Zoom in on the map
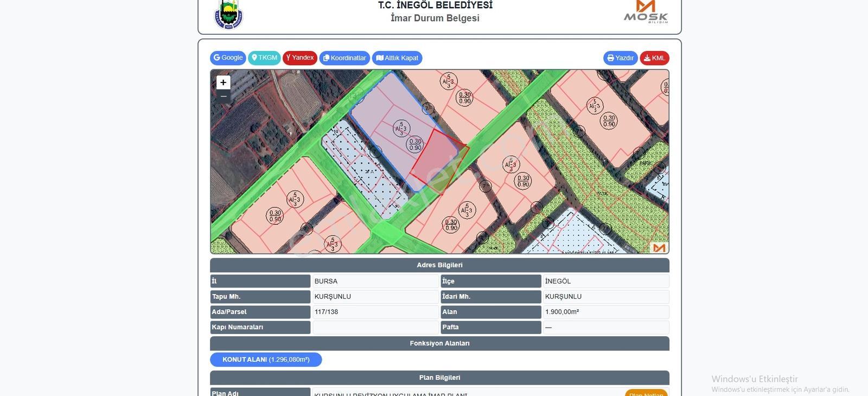868x396 pixels. [223, 82]
